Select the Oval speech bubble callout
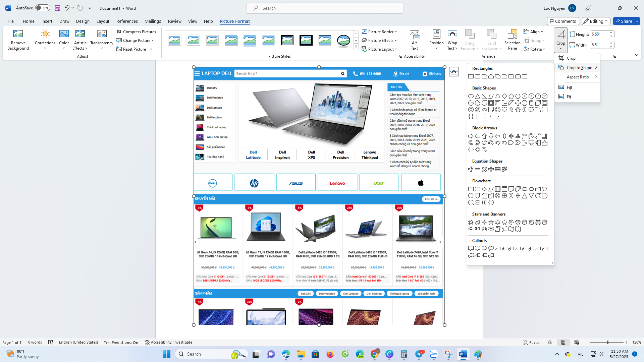Image resolution: width=644 pixels, height=362 pixels. 484,249
